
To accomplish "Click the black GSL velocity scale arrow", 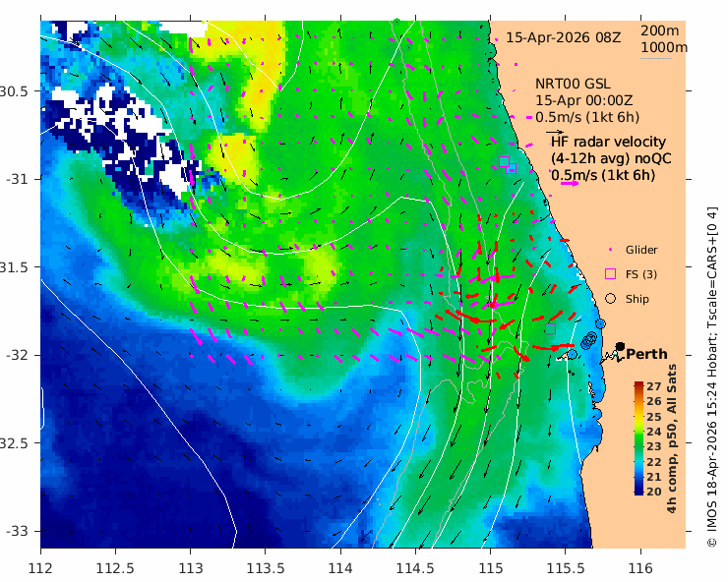I will (554, 133).
